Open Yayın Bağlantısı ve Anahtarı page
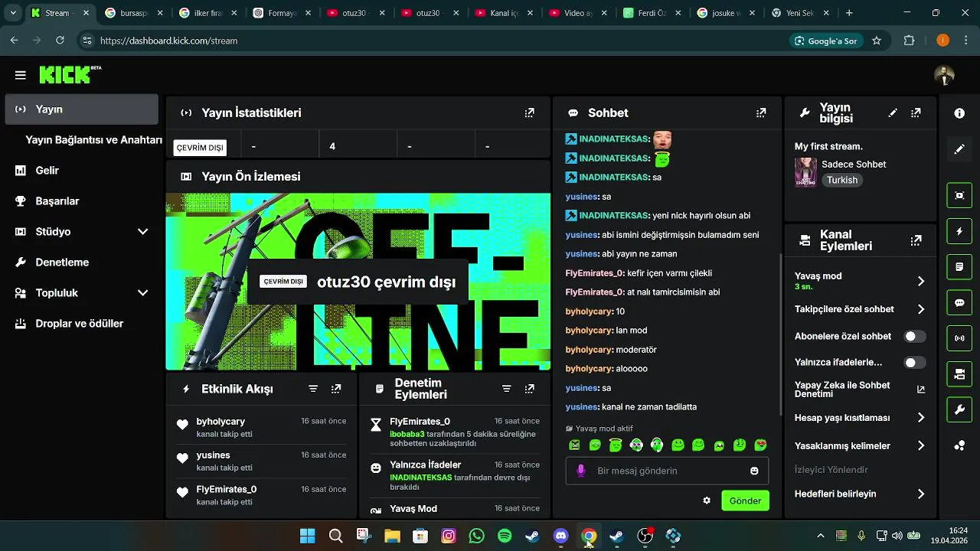The width and height of the screenshot is (980, 551). [x=93, y=140]
